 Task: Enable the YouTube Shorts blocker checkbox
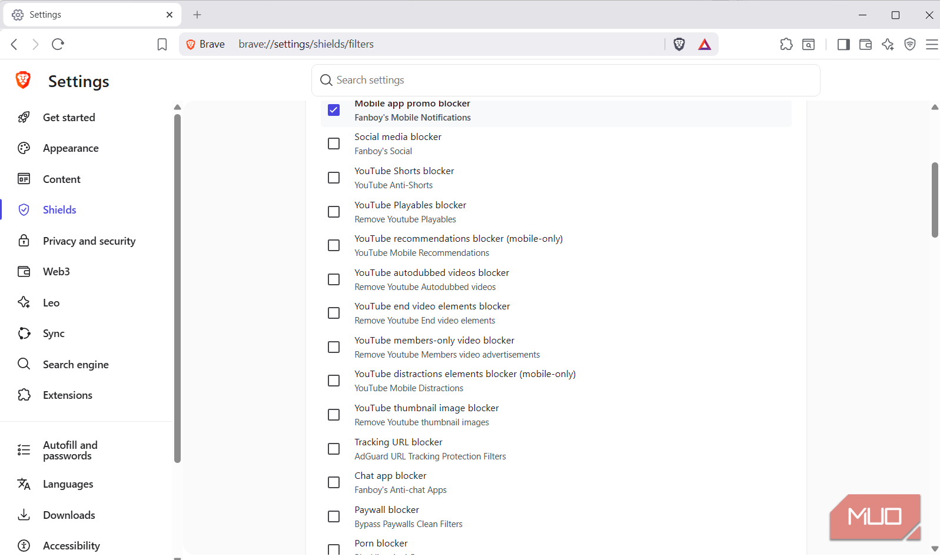tap(334, 178)
